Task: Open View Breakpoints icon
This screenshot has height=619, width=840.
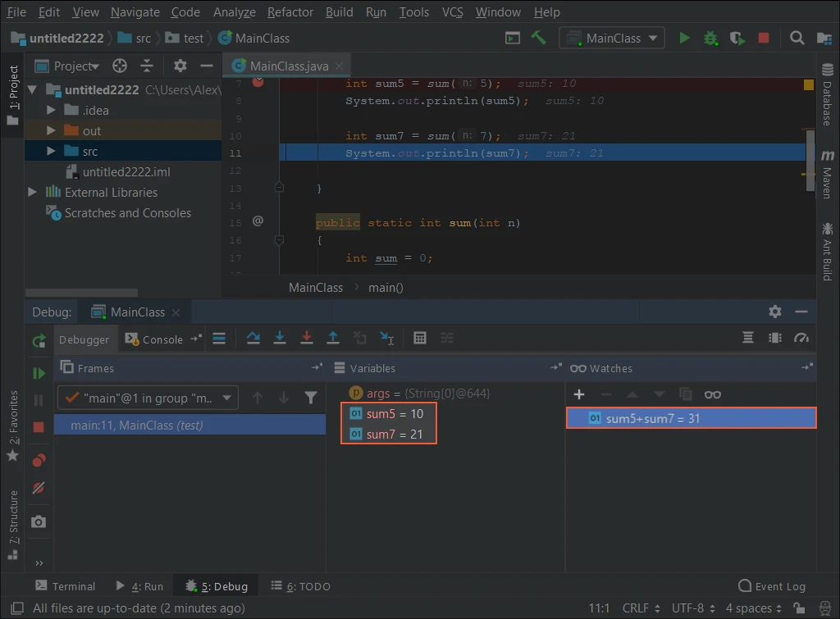Action: (39, 460)
